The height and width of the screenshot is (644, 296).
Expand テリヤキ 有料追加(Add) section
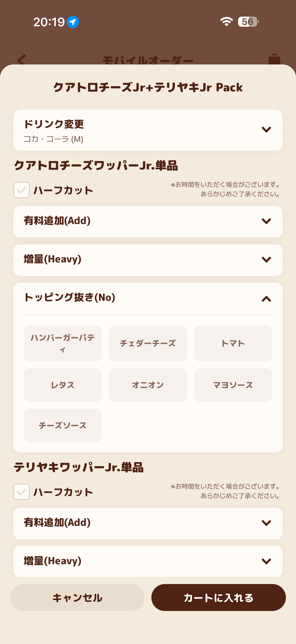pyautogui.click(x=266, y=523)
